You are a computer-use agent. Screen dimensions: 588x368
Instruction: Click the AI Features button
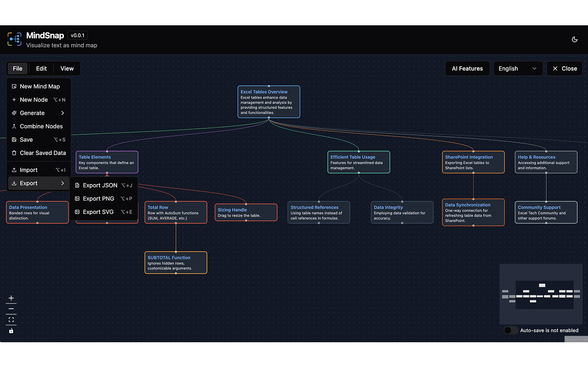tap(467, 68)
